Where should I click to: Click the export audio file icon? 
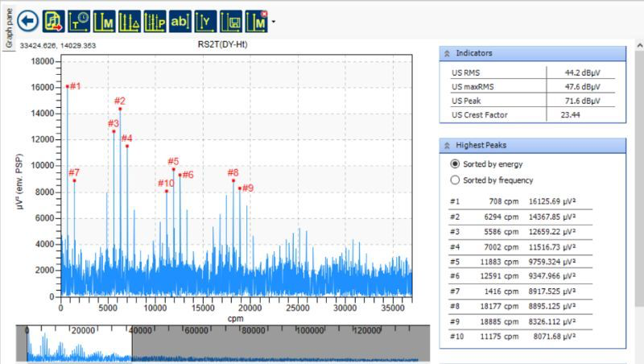click(53, 22)
